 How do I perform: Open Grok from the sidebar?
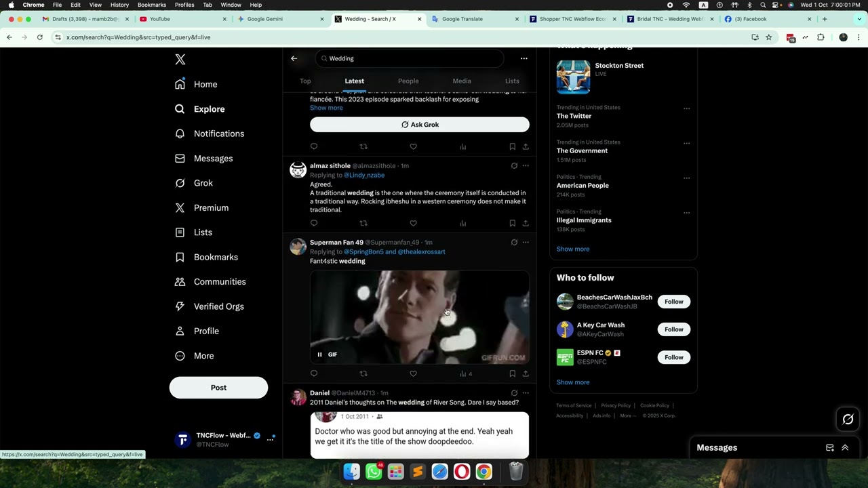pyautogui.click(x=193, y=183)
